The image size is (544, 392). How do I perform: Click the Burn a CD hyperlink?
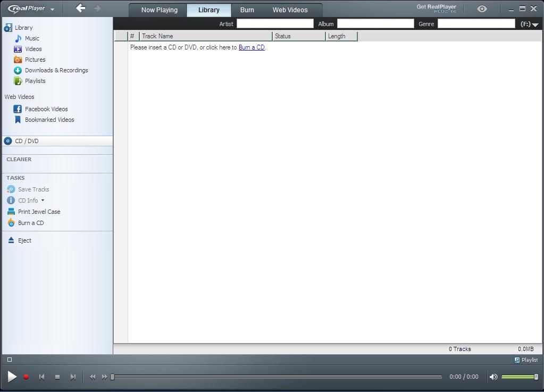point(252,47)
